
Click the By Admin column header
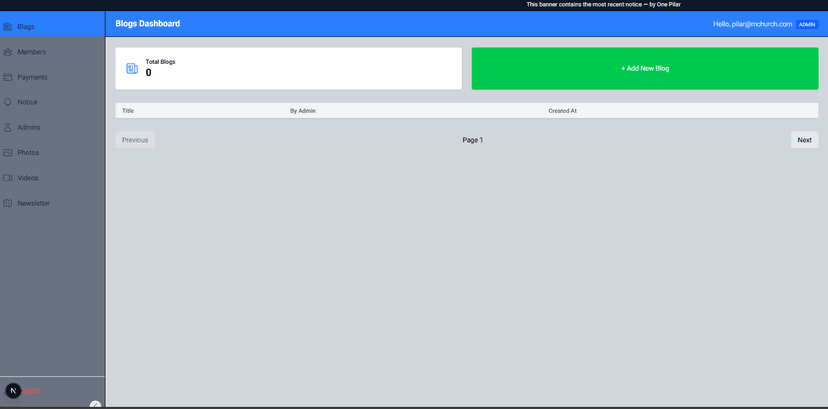coord(303,111)
